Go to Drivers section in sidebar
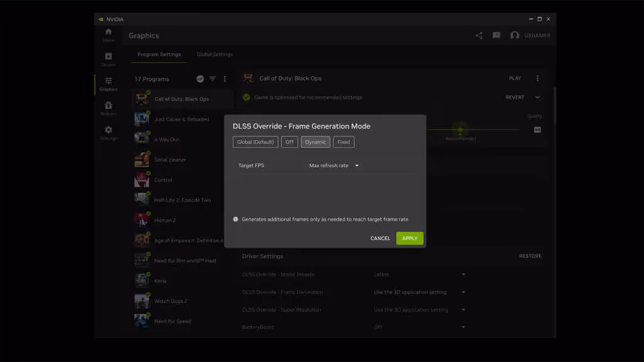The height and width of the screenshot is (362, 644). click(x=108, y=59)
